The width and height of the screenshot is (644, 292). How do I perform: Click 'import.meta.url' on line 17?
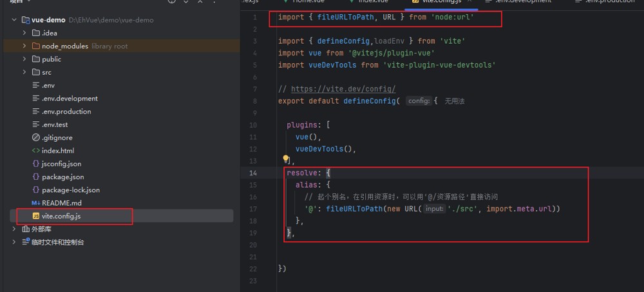(519, 209)
